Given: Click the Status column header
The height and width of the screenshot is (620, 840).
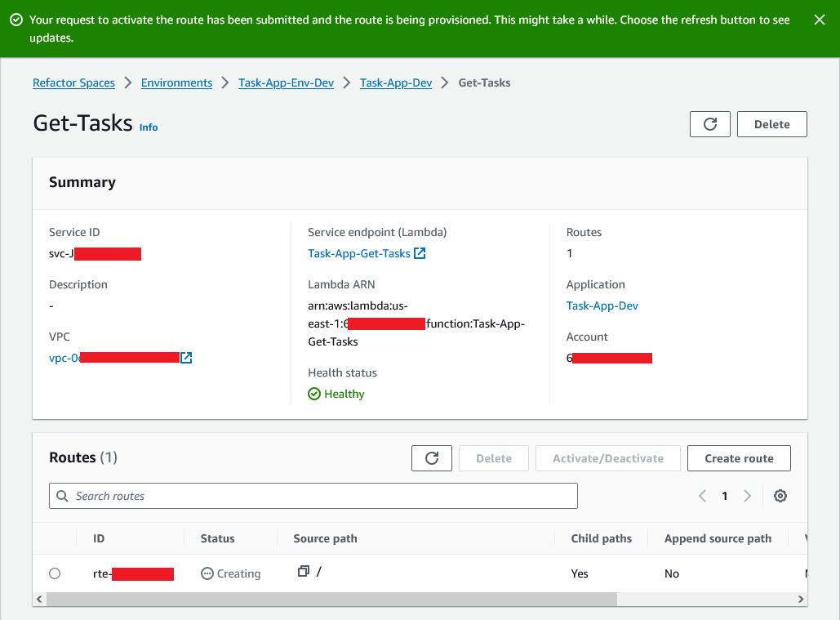Looking at the screenshot, I should point(217,538).
